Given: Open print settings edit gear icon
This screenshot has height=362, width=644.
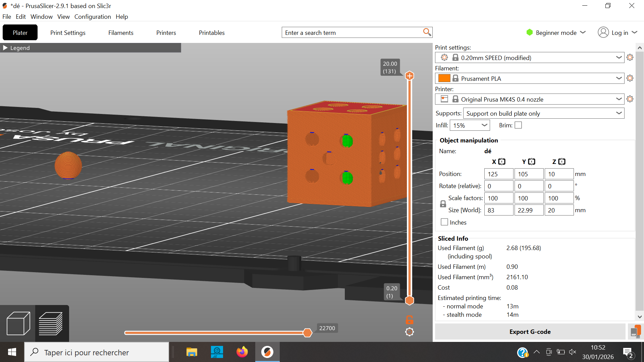Looking at the screenshot, I should (x=630, y=58).
